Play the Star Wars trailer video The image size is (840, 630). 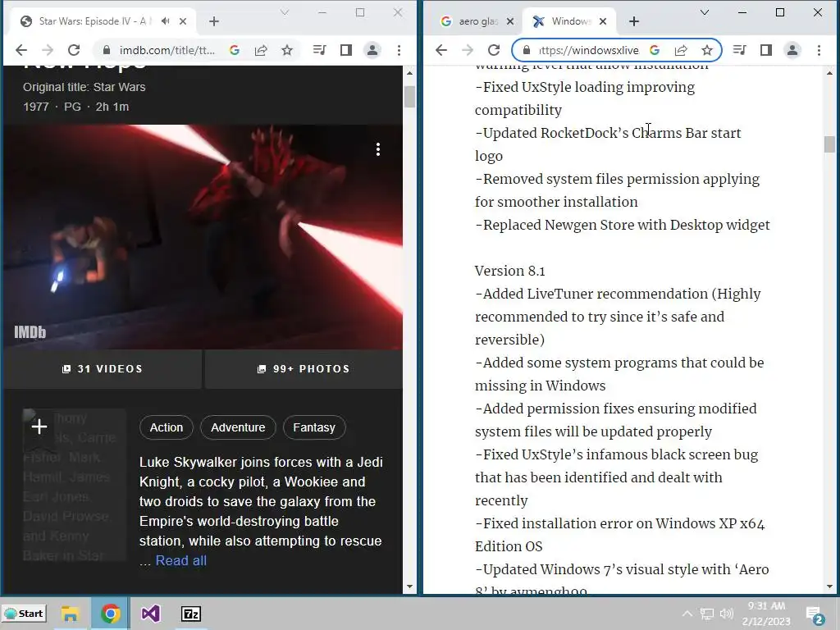[x=203, y=237]
